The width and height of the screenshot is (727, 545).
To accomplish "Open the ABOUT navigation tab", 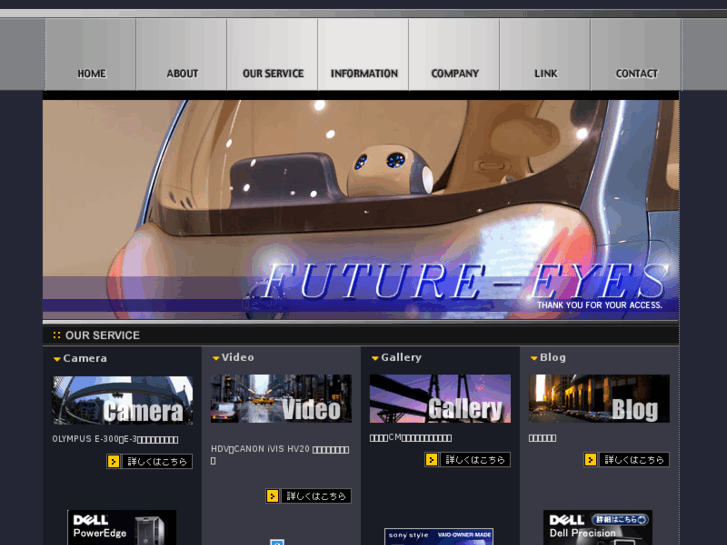I will [181, 55].
